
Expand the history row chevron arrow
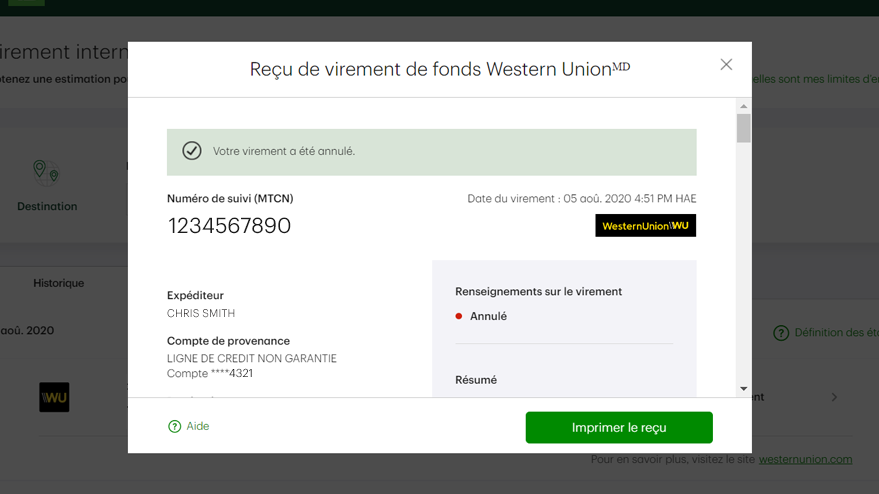tap(834, 397)
